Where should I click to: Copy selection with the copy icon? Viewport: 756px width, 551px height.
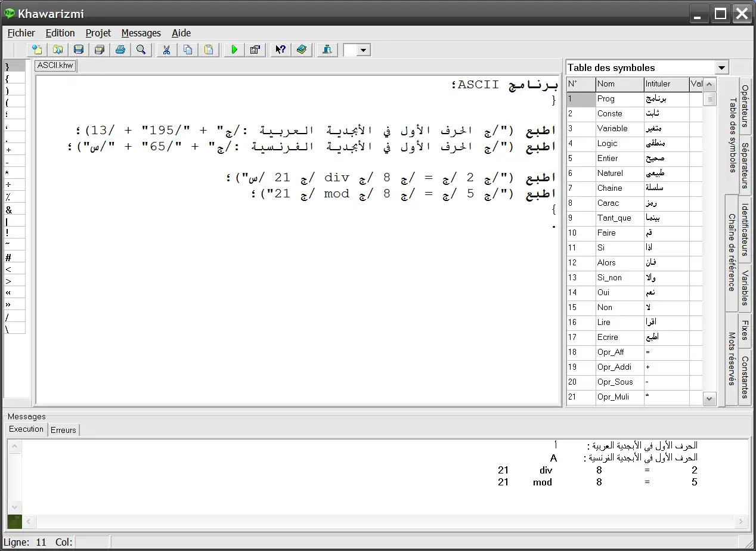188,49
